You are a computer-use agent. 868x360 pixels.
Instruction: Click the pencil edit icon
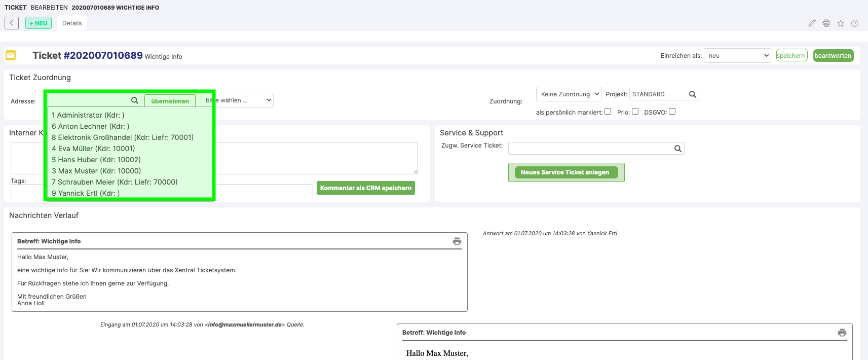pyautogui.click(x=812, y=23)
